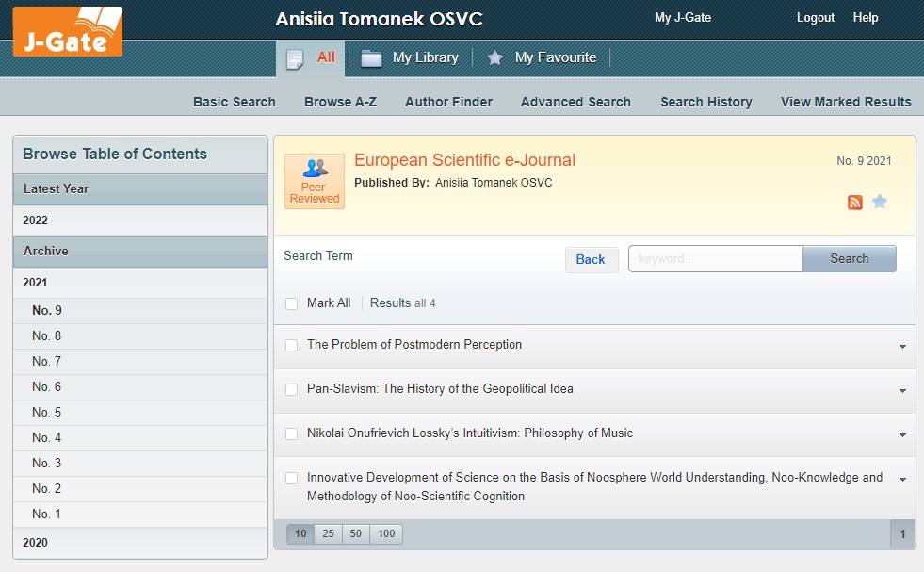Click the RSS feed icon
924x572 pixels.
pos(854,202)
